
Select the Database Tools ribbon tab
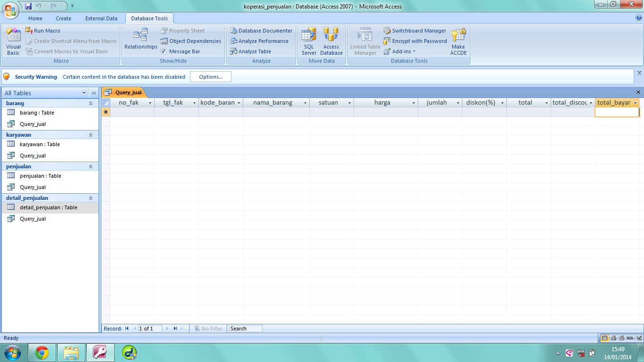(149, 18)
